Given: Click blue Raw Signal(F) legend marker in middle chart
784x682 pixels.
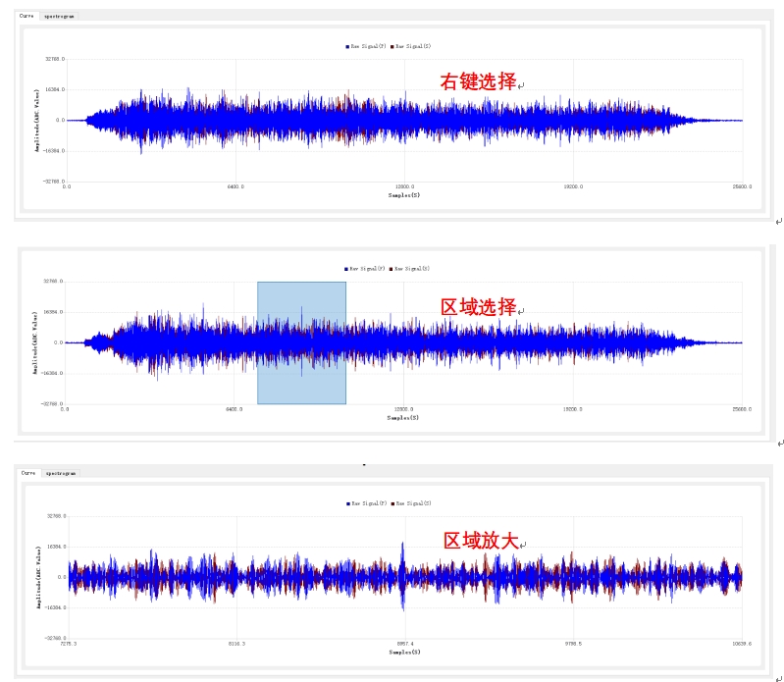Looking at the screenshot, I should point(346,268).
